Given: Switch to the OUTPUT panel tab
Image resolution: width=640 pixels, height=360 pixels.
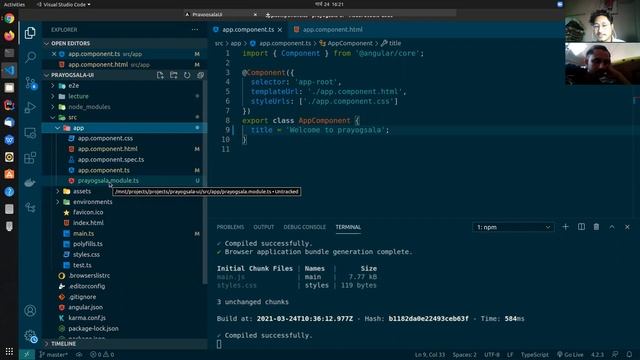Looking at the screenshot, I should pyautogui.click(x=264, y=227).
